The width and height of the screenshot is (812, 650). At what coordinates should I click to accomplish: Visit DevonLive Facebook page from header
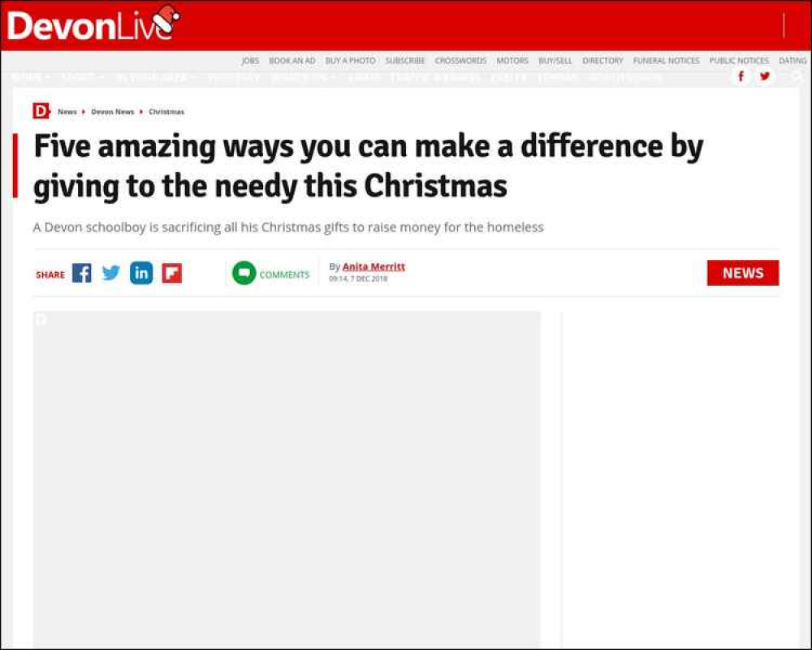pos(741,76)
